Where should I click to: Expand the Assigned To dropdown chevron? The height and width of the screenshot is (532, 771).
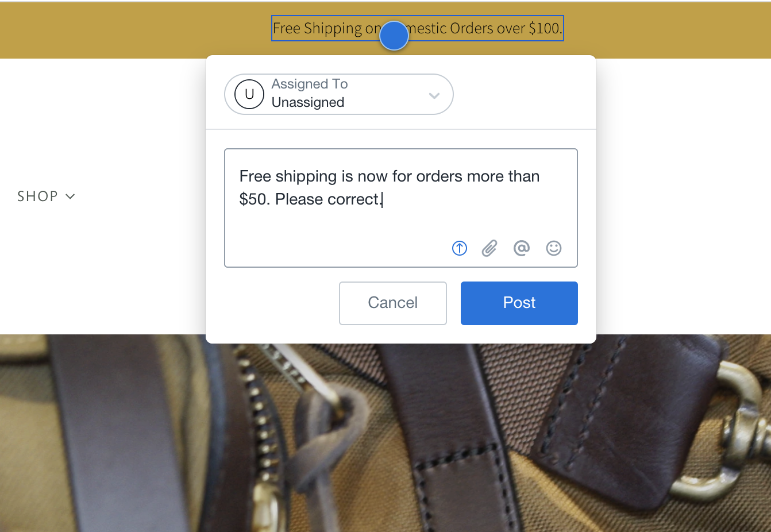(x=434, y=95)
